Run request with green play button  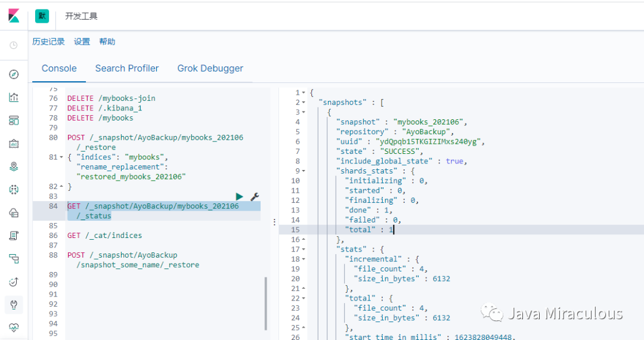pos(240,197)
